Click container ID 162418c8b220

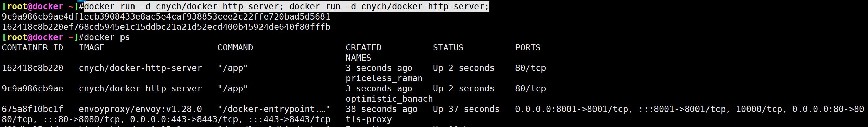point(33,68)
